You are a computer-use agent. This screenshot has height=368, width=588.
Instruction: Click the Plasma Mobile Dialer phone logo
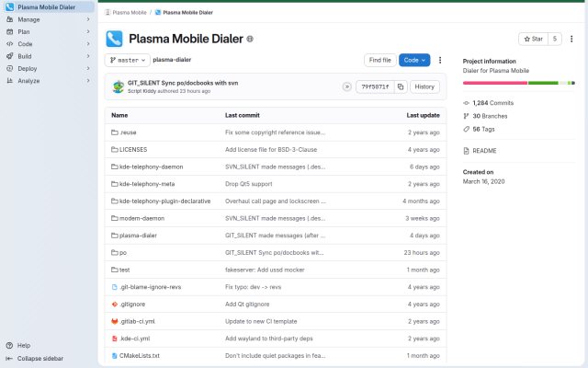(x=114, y=39)
